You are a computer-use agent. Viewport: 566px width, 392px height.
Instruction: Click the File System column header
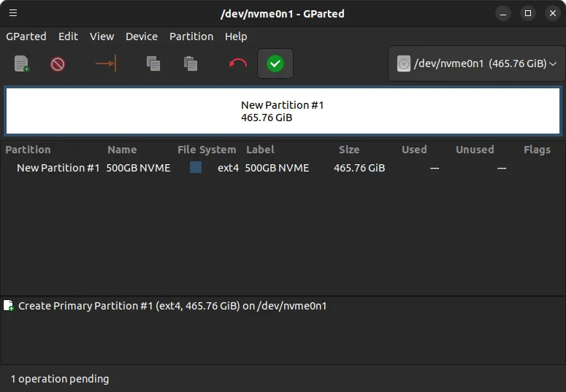tap(207, 150)
